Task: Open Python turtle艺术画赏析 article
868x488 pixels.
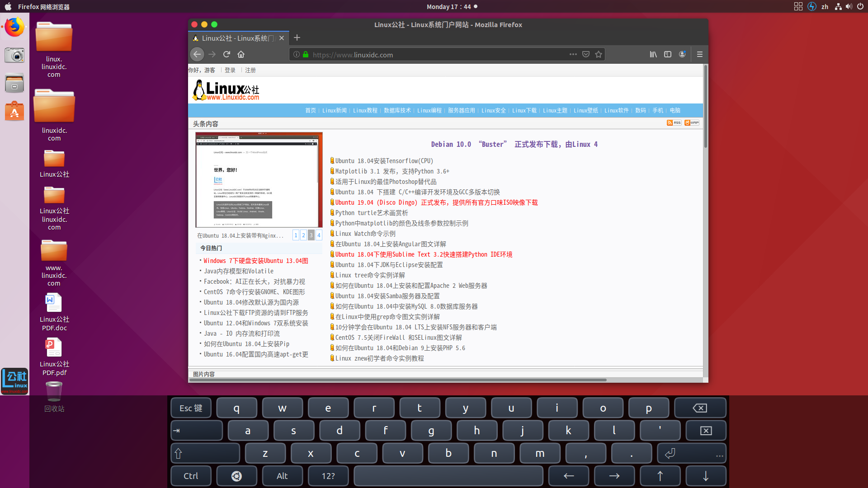Action: pyautogui.click(x=372, y=213)
